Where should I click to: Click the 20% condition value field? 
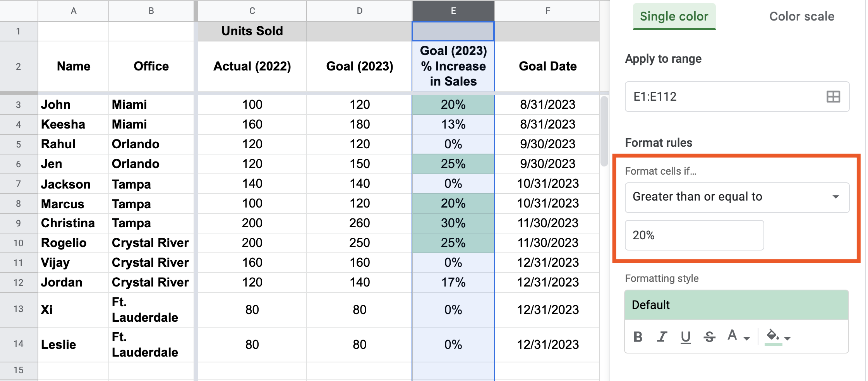point(694,235)
